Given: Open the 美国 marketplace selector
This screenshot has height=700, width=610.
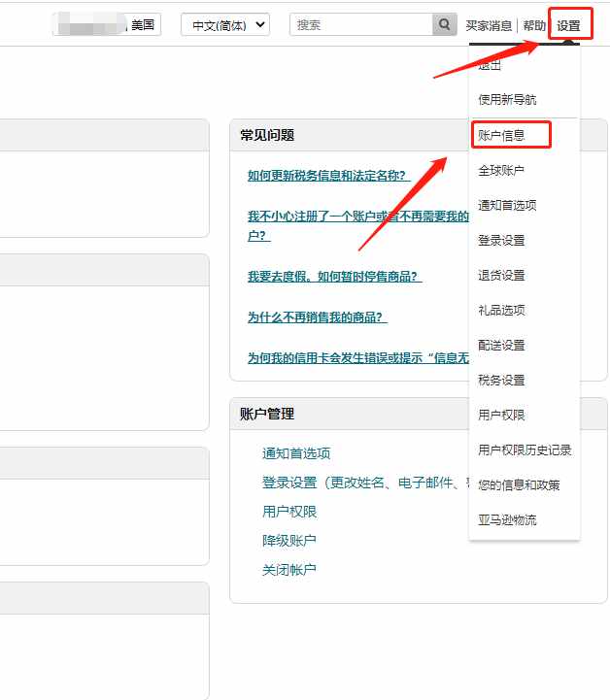Looking at the screenshot, I should (x=107, y=24).
